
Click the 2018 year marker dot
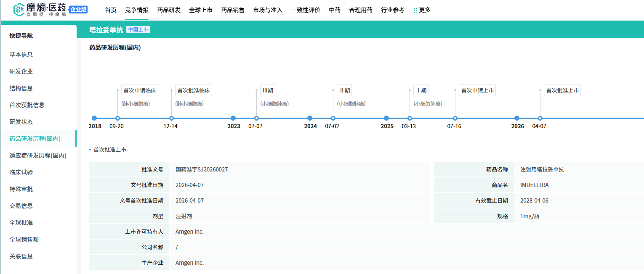pyautogui.click(x=94, y=119)
